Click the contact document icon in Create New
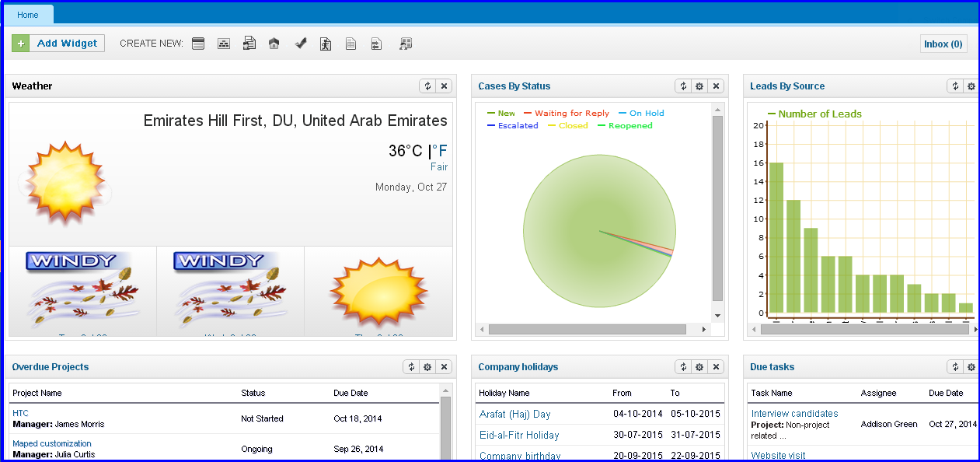Screen dimensions: 980x462 (x=249, y=44)
